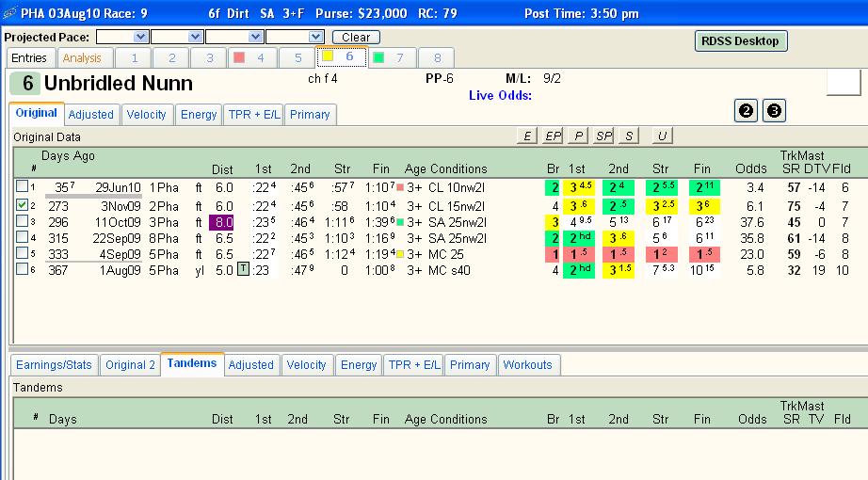This screenshot has width=868, height=480.
Task: Click the blank box right of M/L odds
Action: 844,83
